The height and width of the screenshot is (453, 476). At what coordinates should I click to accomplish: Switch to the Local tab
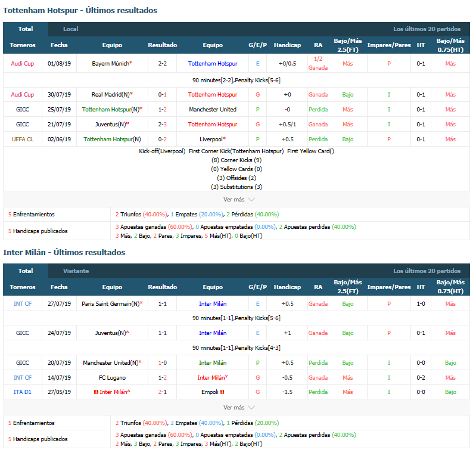(x=71, y=29)
